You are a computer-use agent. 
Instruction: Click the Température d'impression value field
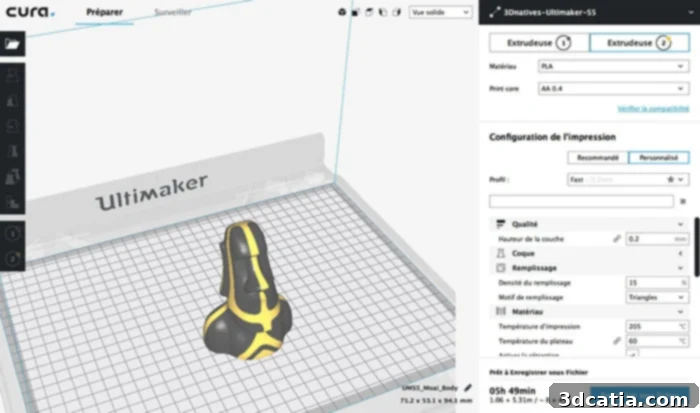tap(657, 326)
